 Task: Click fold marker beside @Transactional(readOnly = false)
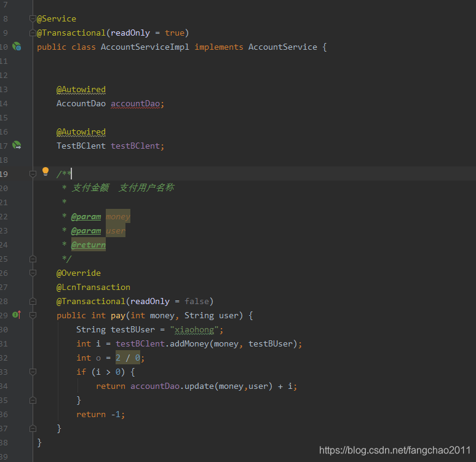point(33,301)
